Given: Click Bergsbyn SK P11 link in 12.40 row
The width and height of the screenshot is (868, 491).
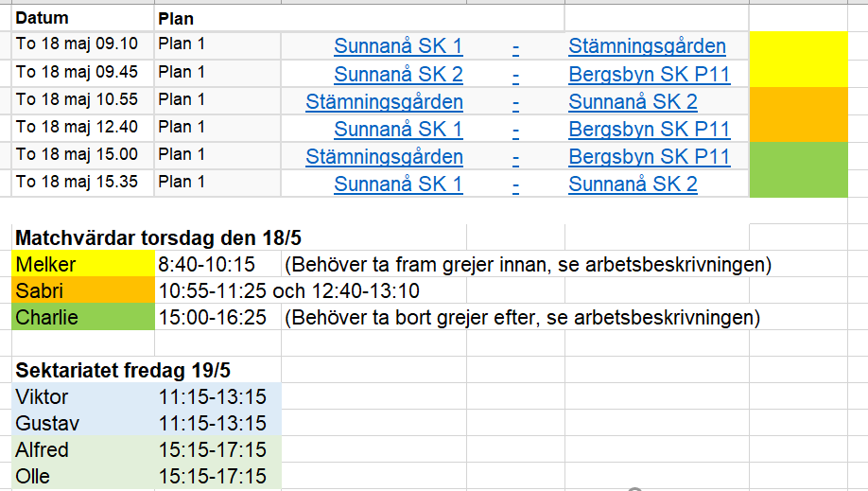Looking at the screenshot, I should coord(650,129).
